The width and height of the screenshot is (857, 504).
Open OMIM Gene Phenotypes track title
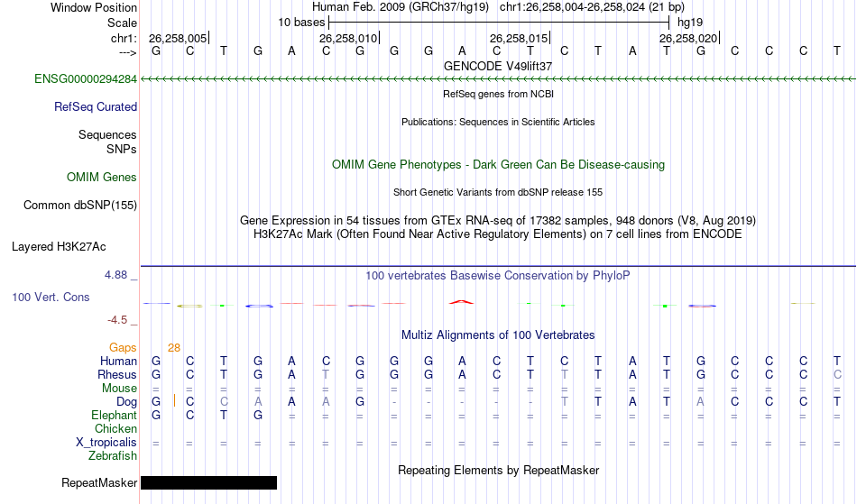point(498,164)
